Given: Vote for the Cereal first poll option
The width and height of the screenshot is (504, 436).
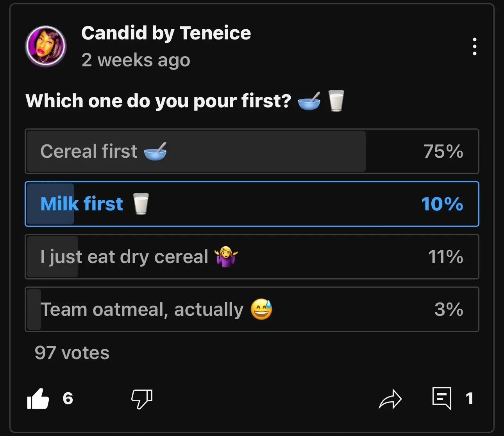Looking at the screenshot, I should pos(252,152).
